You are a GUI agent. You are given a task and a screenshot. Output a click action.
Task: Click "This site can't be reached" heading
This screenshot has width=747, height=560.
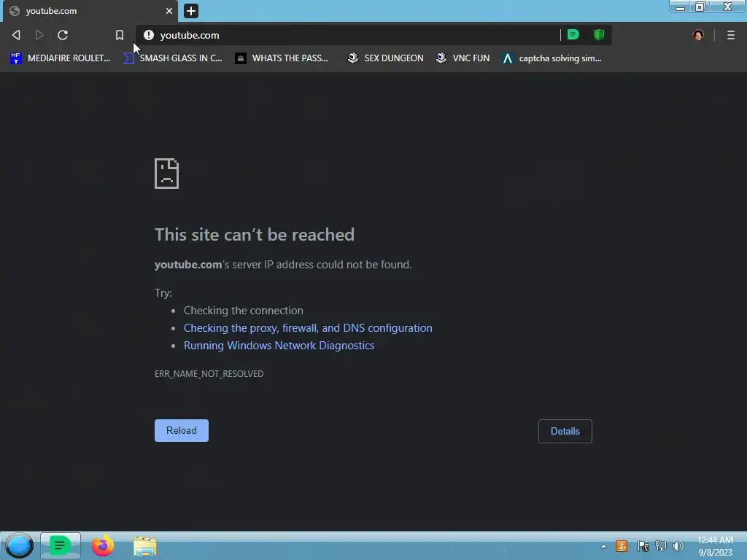(255, 234)
